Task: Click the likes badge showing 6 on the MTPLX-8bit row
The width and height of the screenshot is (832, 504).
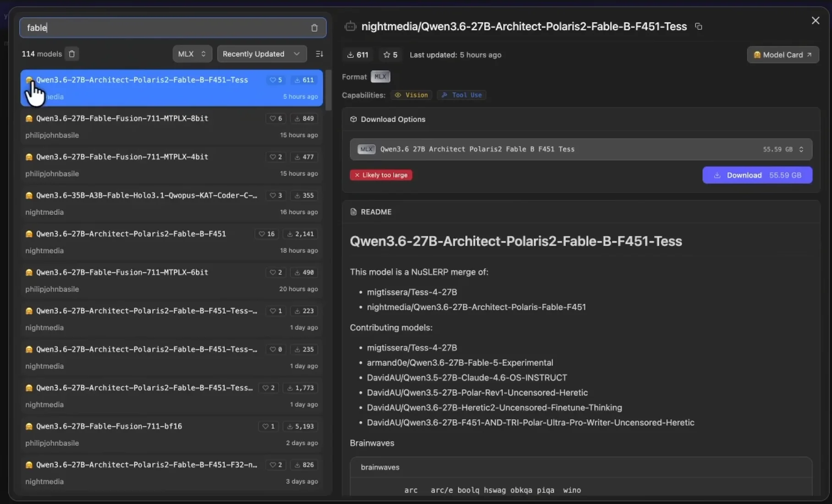Action: [276, 119]
